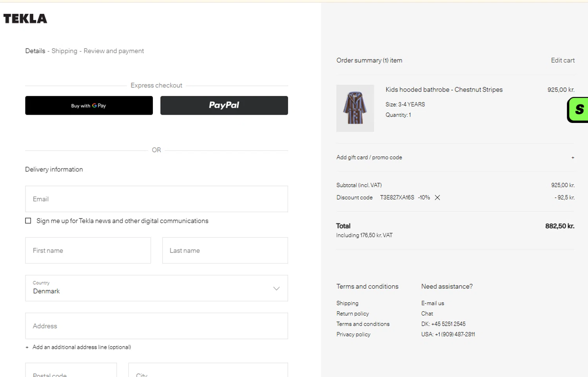Open the Chat assistance link

(427, 314)
